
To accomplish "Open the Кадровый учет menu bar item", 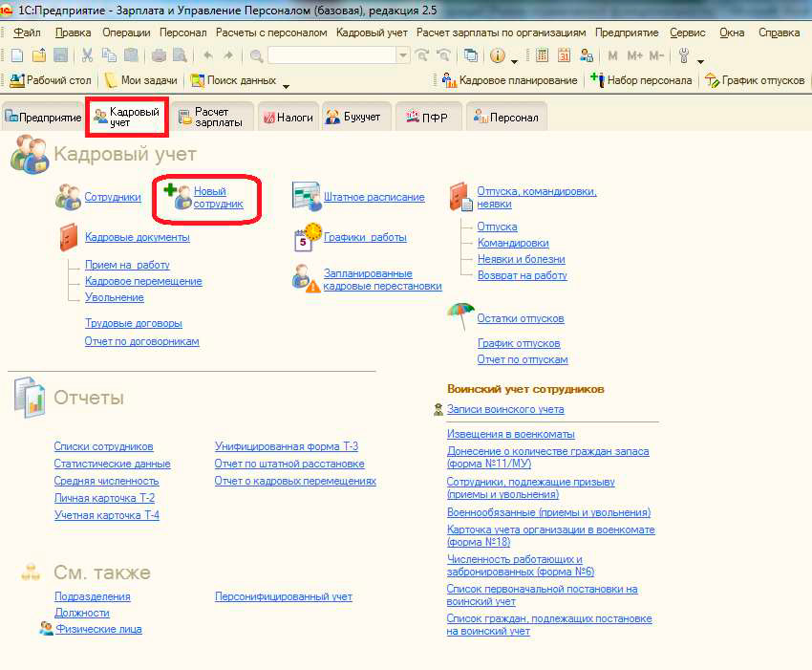I will (372, 32).
